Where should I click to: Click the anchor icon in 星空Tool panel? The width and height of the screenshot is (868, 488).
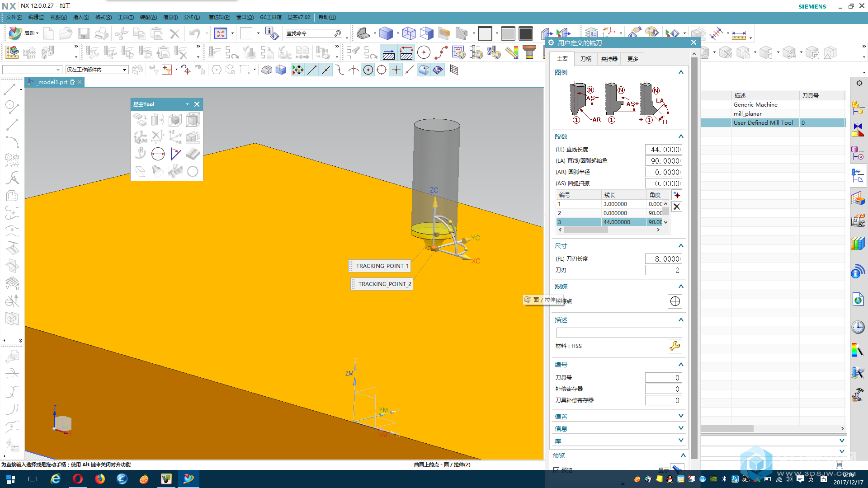point(141,155)
